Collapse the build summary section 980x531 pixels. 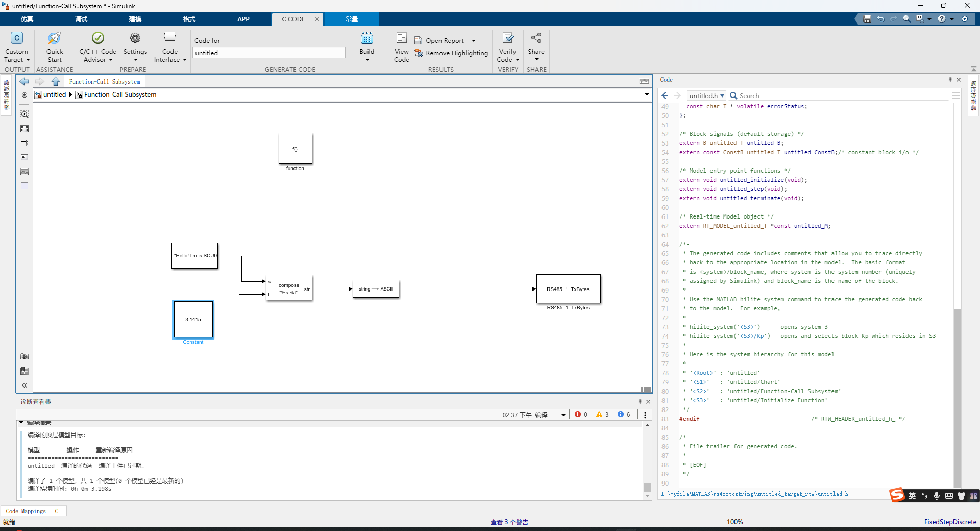click(21, 422)
